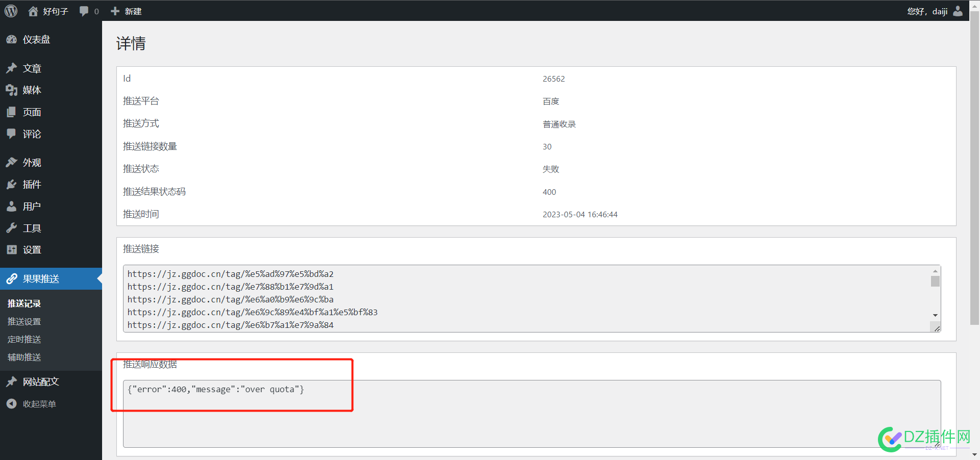980x460 pixels.
Task: Click push time 2023-05-04 16:46:44
Action: 580,214
